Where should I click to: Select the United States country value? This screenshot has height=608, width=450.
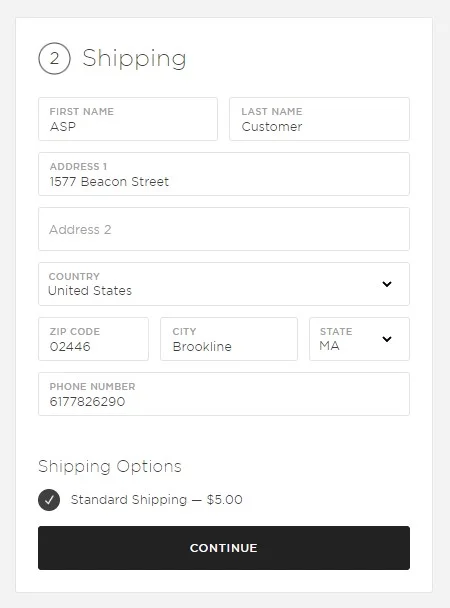click(90, 290)
